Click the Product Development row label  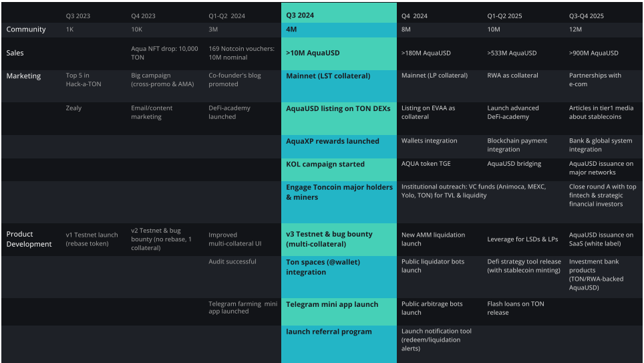29,239
